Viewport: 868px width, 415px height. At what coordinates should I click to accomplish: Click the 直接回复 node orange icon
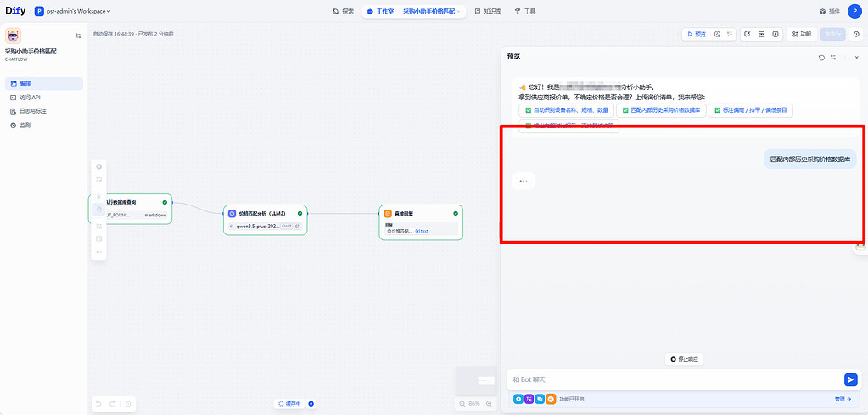click(388, 213)
